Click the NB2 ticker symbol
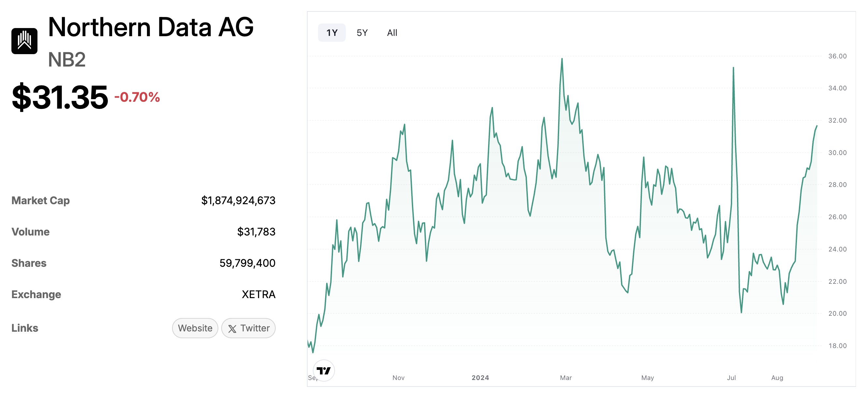The width and height of the screenshot is (868, 394). pos(67,60)
